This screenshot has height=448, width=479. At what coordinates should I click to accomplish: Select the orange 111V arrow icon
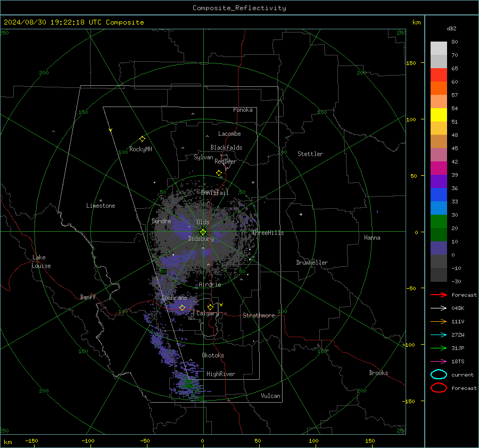tap(439, 321)
